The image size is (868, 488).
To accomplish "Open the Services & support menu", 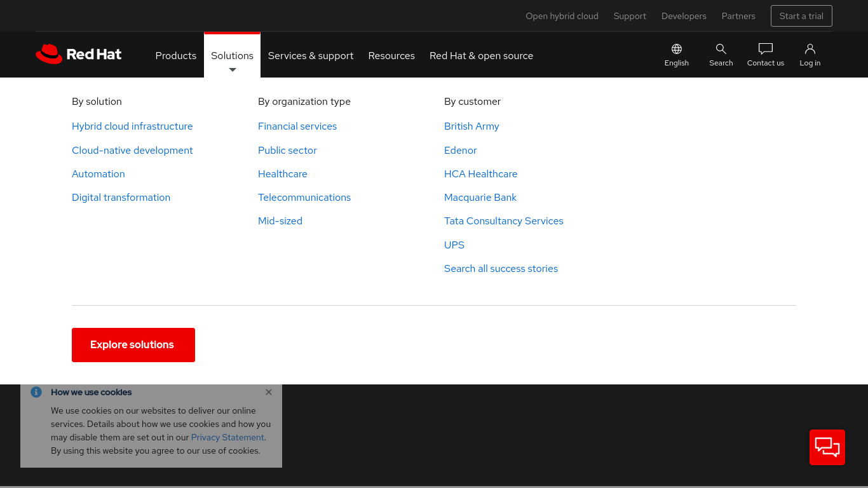I will (311, 55).
